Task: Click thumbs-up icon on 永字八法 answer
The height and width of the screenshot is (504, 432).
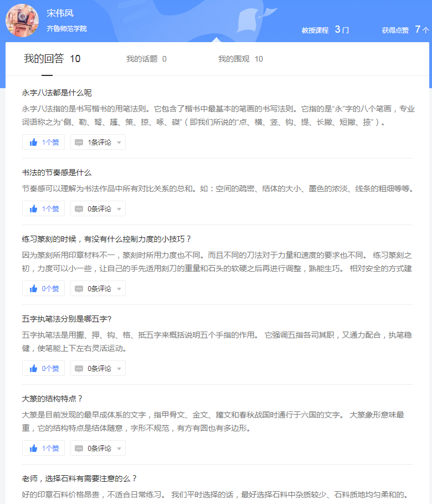Action: coord(34,142)
